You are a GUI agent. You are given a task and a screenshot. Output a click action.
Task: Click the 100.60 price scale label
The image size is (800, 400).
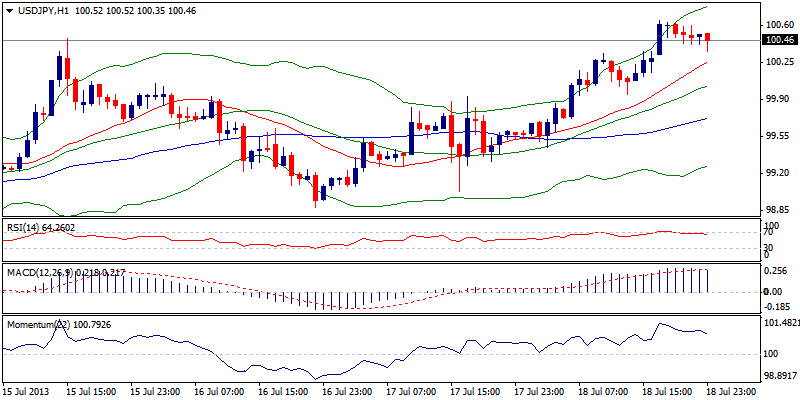tap(777, 25)
